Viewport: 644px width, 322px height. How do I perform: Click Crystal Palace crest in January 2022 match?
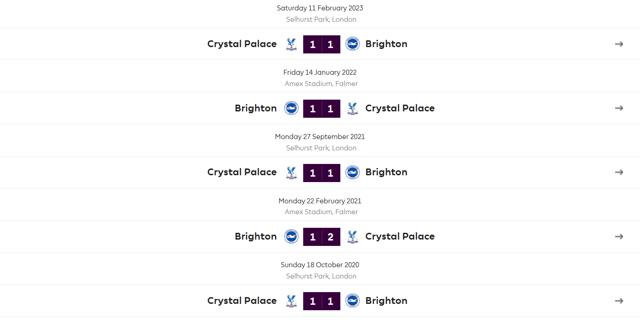pos(352,108)
